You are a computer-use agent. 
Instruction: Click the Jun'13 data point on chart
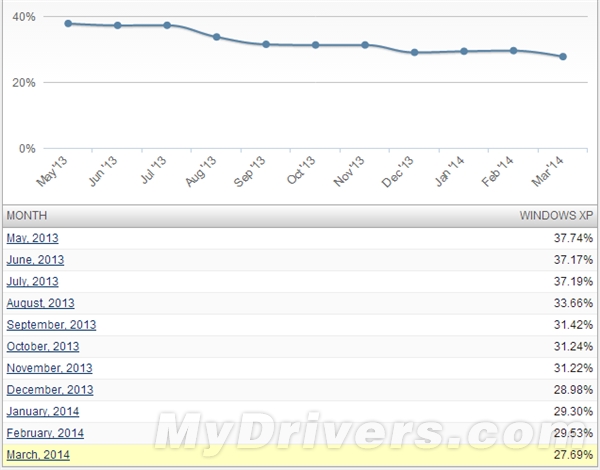click(117, 26)
